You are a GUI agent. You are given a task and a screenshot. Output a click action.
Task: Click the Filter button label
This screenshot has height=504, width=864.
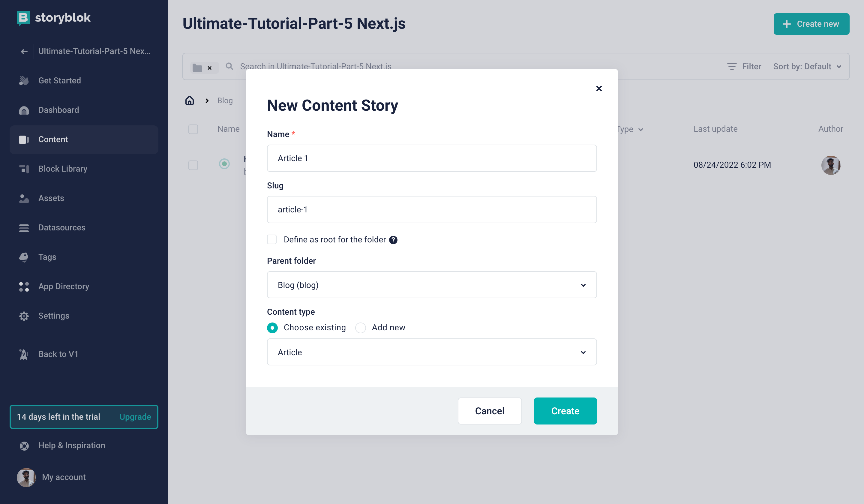751,67
